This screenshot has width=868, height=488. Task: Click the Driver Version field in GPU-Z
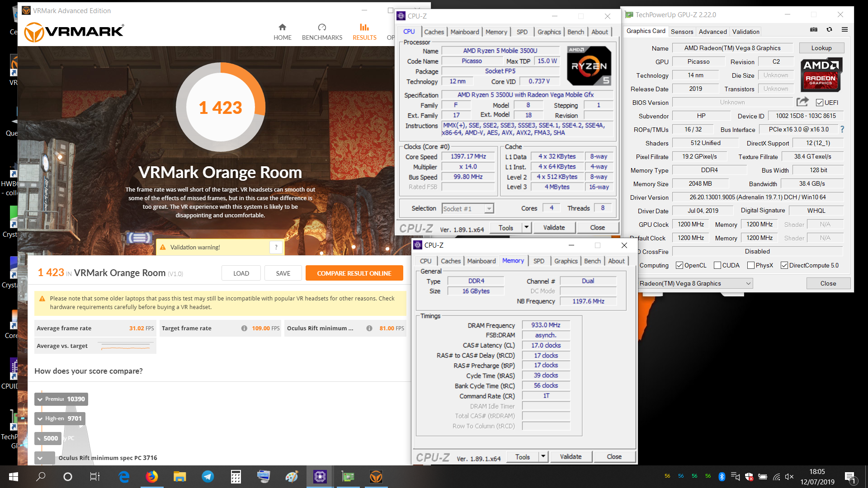(x=758, y=197)
